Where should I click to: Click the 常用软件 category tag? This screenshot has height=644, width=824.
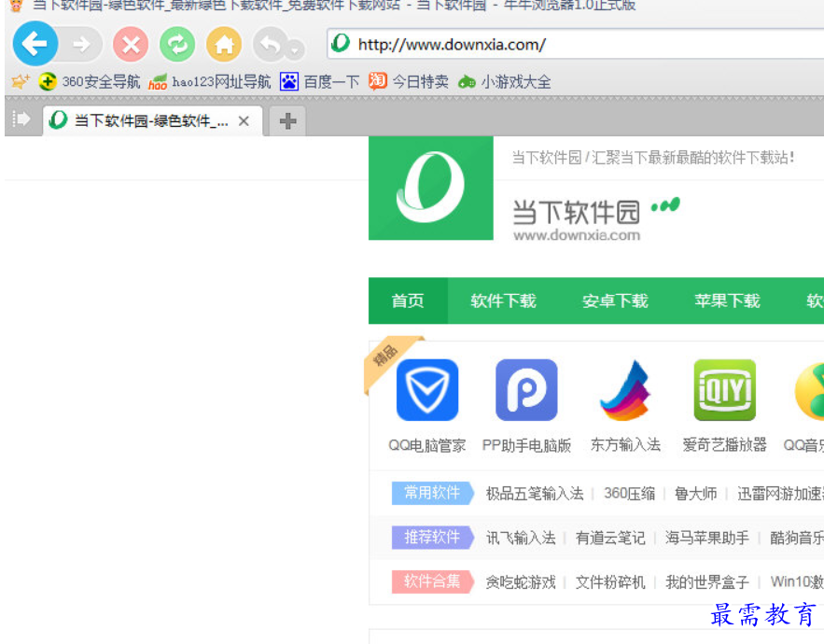click(432, 493)
